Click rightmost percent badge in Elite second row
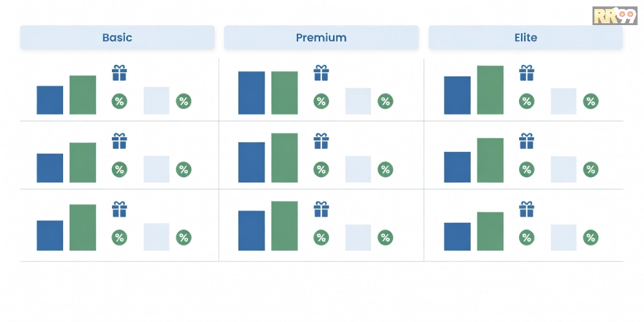This screenshot has height=322, width=644. [591, 169]
